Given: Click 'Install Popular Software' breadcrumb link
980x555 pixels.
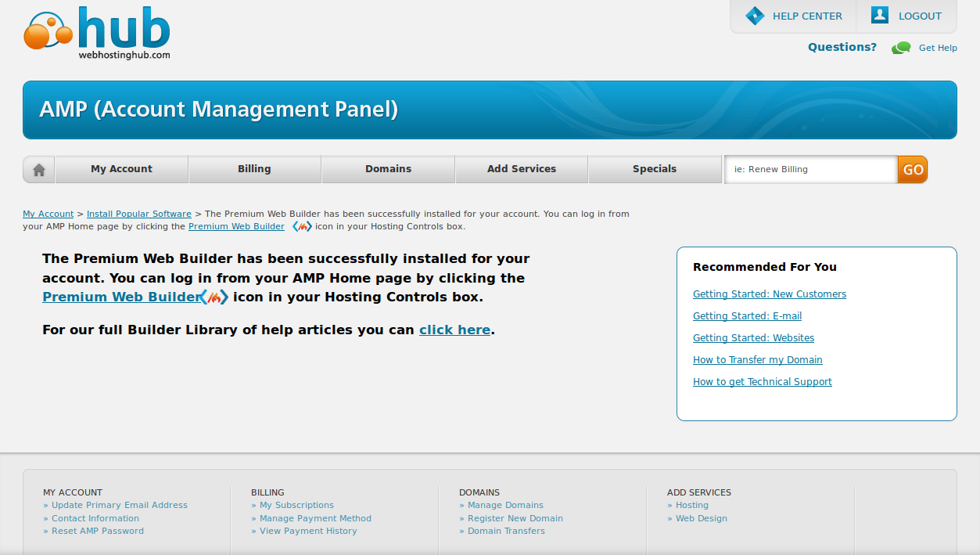Looking at the screenshot, I should point(139,214).
